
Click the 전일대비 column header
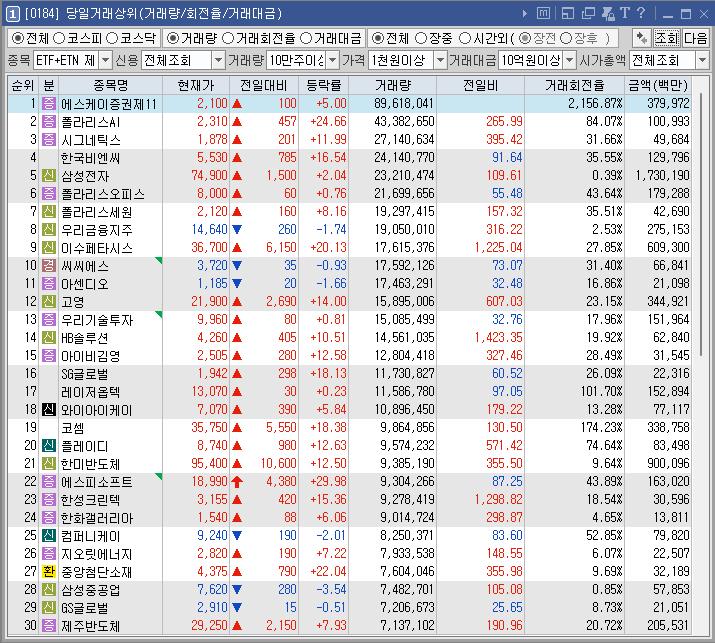pyautogui.click(x=264, y=85)
